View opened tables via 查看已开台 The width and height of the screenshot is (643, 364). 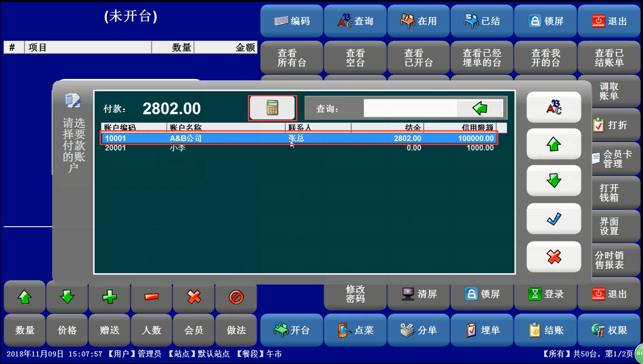pyautogui.click(x=418, y=58)
